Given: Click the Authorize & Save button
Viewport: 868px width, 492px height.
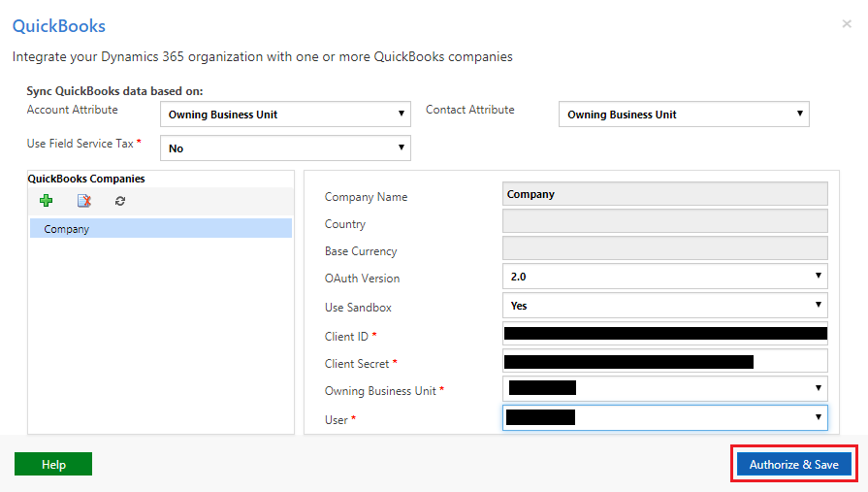Looking at the screenshot, I should pos(794,464).
